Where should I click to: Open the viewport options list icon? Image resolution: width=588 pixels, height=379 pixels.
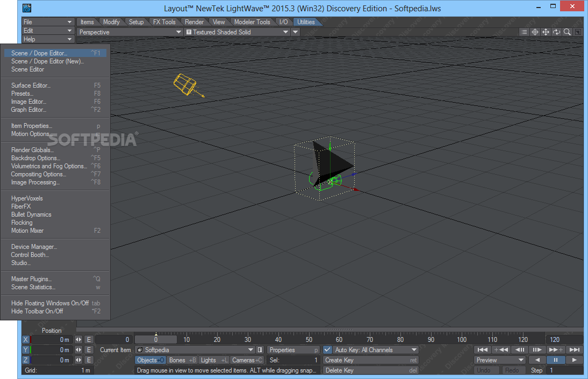coord(524,32)
